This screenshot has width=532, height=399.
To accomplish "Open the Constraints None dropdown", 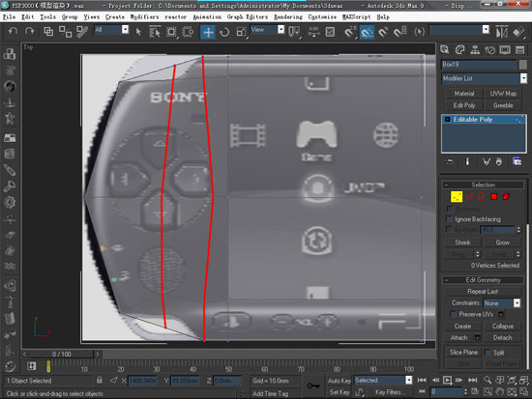I will pyautogui.click(x=517, y=302).
